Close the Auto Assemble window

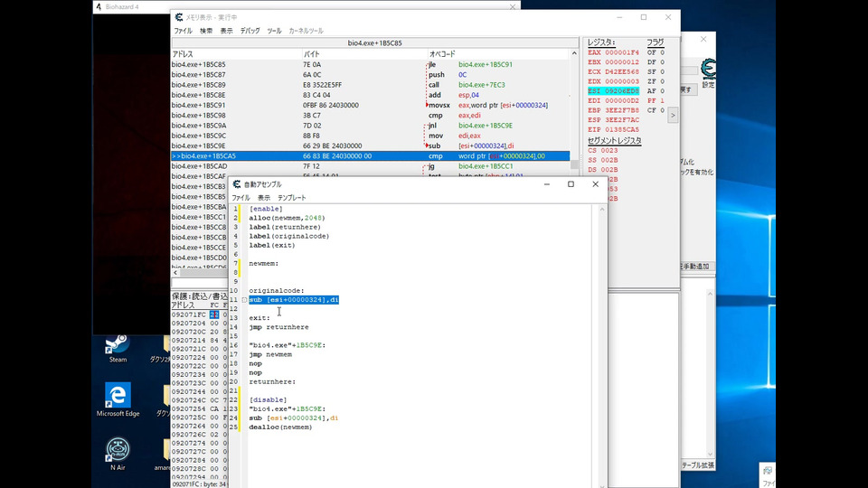click(x=595, y=183)
